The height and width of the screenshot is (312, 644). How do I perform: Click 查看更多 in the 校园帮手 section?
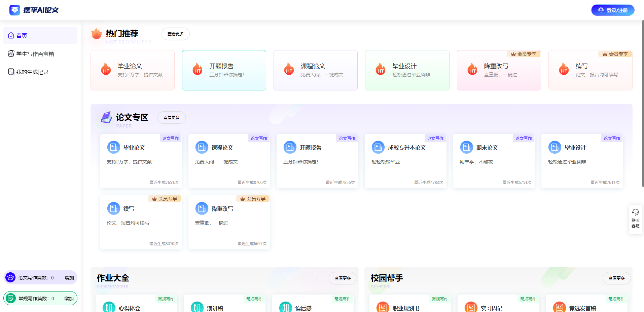point(616,278)
